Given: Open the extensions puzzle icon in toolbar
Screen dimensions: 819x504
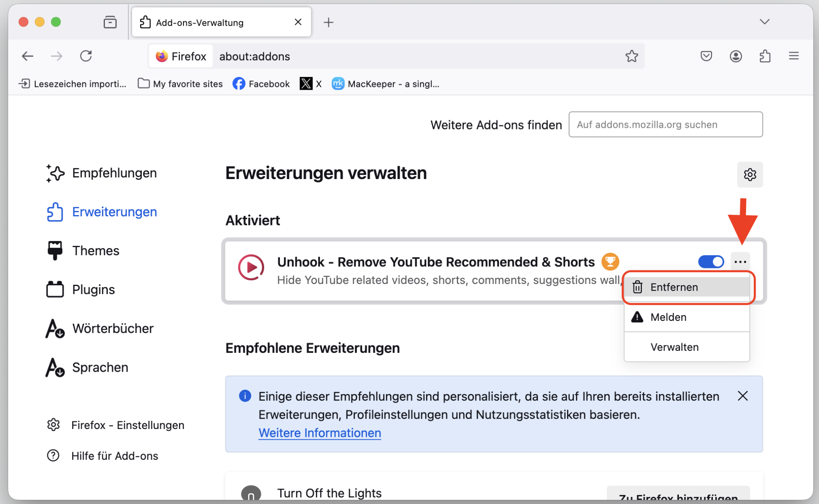Looking at the screenshot, I should 765,56.
